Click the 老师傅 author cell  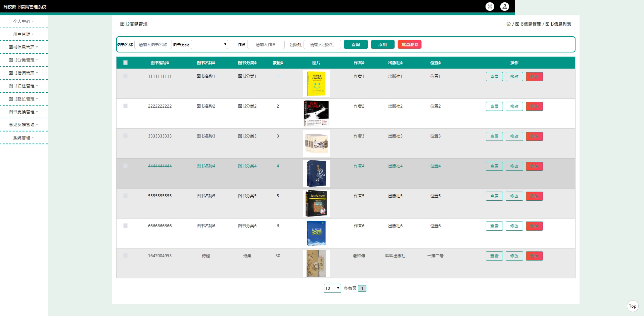coord(359,256)
